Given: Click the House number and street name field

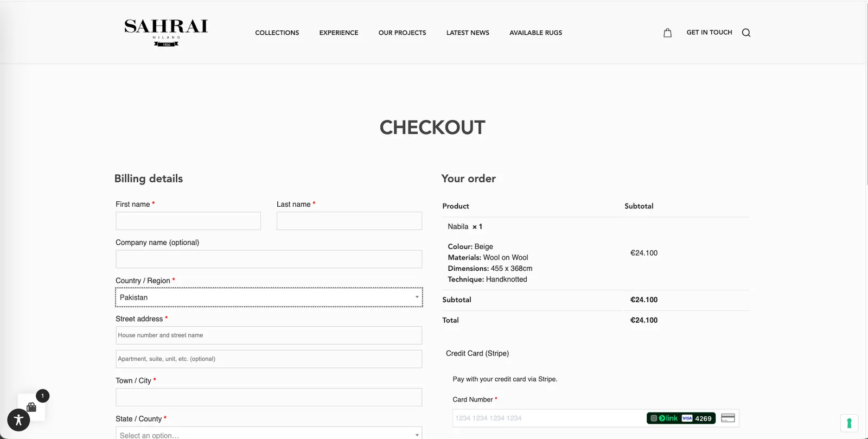Looking at the screenshot, I should [x=269, y=335].
